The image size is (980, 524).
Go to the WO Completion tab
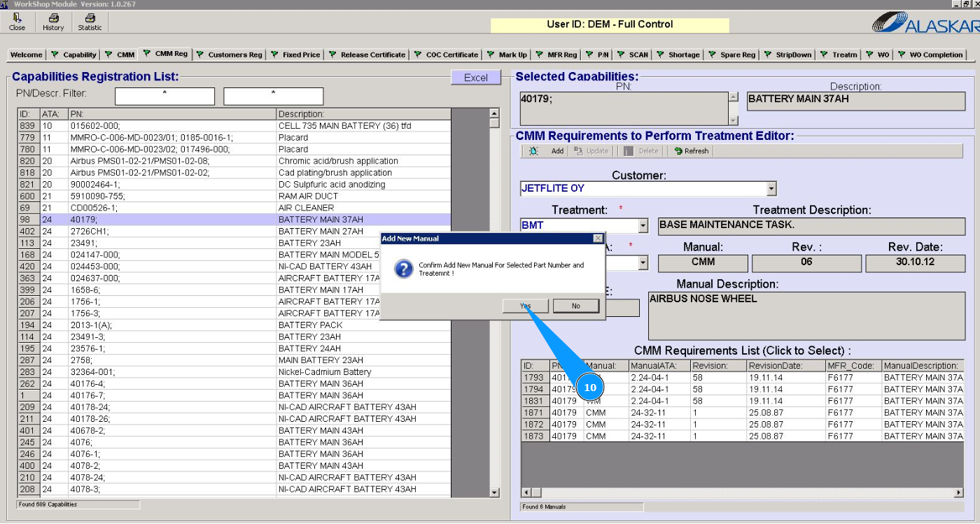[x=930, y=55]
